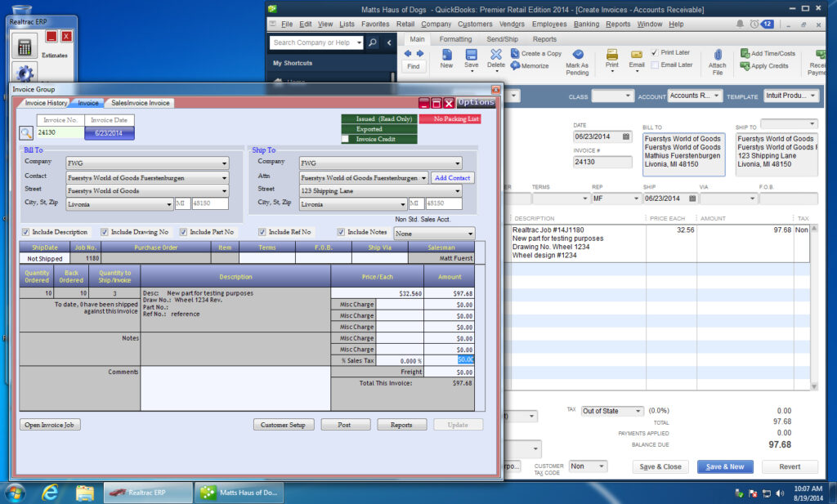Go to previous invoice with left Find arrow

tap(408, 53)
